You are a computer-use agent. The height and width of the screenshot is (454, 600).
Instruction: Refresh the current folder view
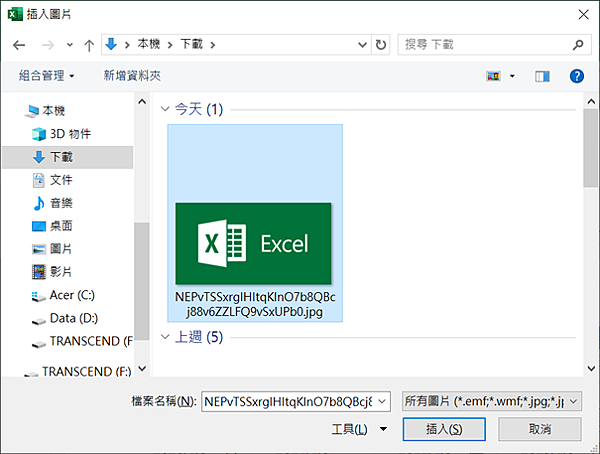pos(381,45)
